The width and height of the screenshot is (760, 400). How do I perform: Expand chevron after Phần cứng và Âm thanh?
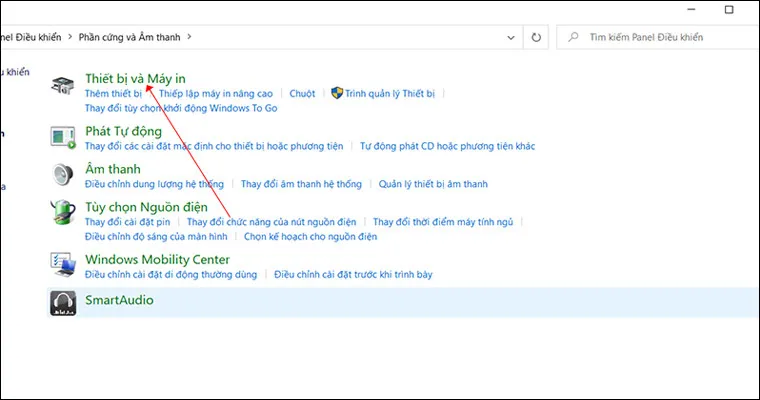pyautogui.click(x=189, y=37)
